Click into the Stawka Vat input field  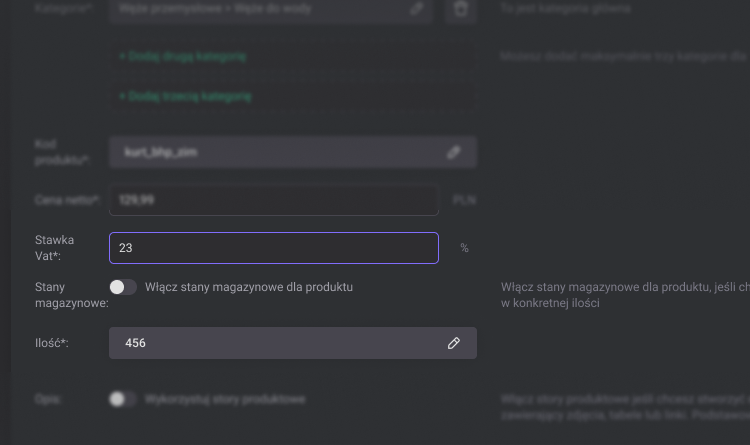(x=273, y=248)
